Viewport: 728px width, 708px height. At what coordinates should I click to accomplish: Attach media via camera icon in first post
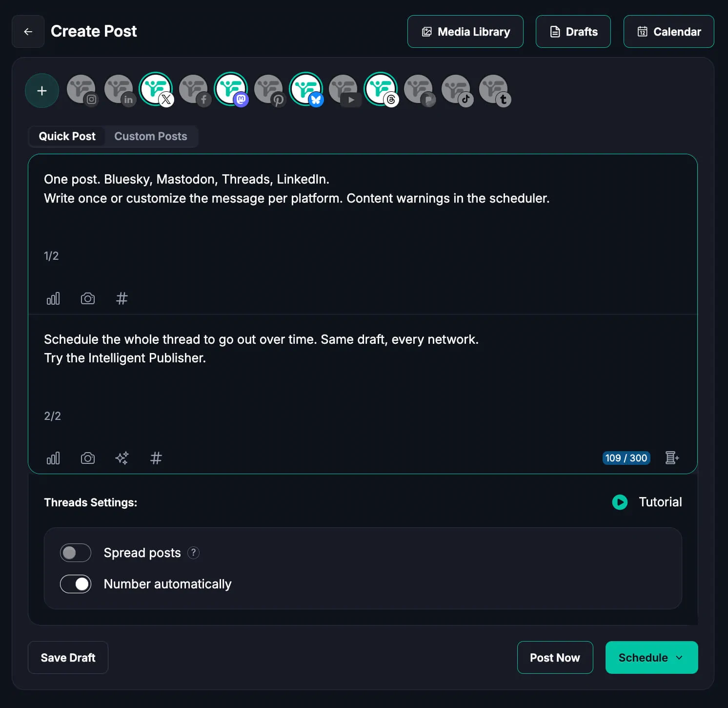click(88, 298)
